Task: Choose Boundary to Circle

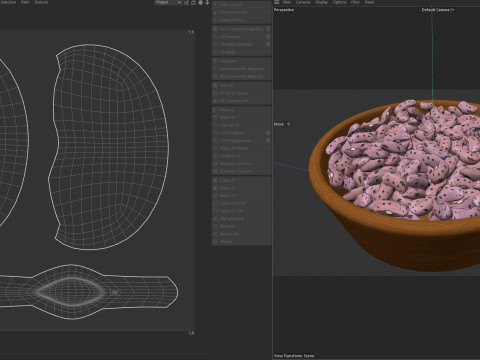Action: coord(242,163)
